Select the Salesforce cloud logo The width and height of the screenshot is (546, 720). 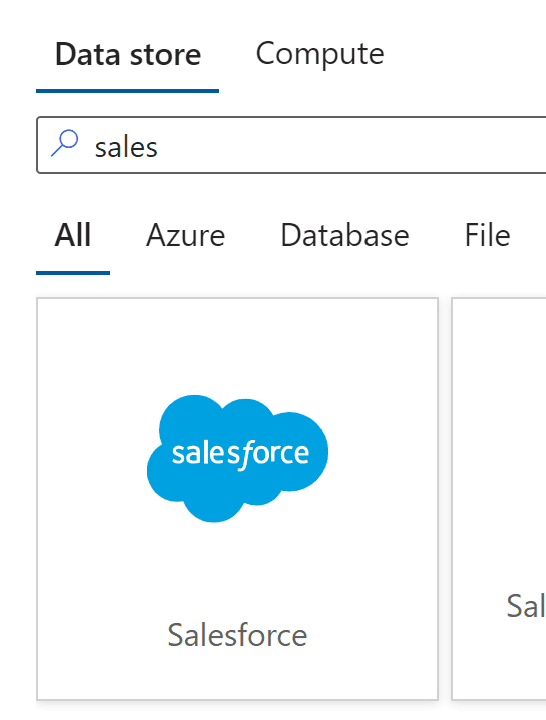coord(237,458)
